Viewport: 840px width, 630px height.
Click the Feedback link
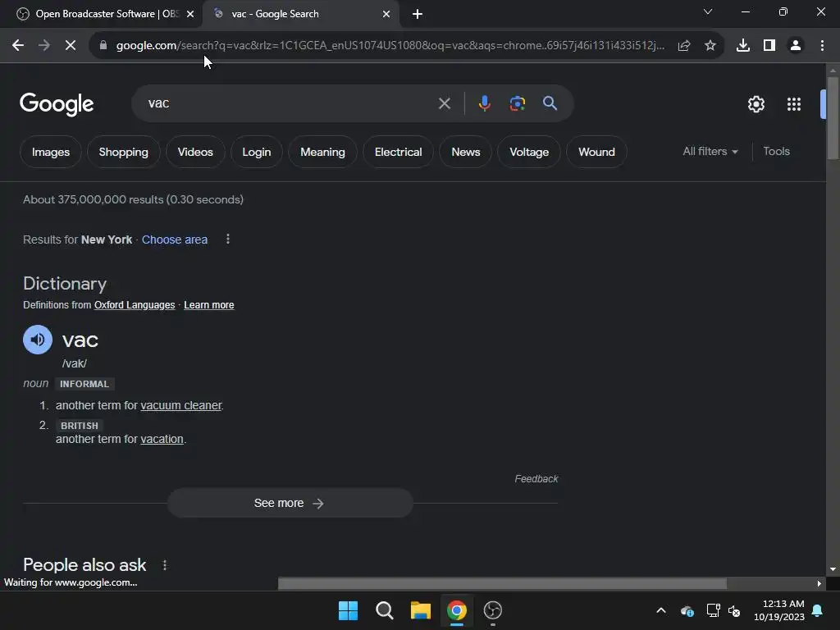536,479
